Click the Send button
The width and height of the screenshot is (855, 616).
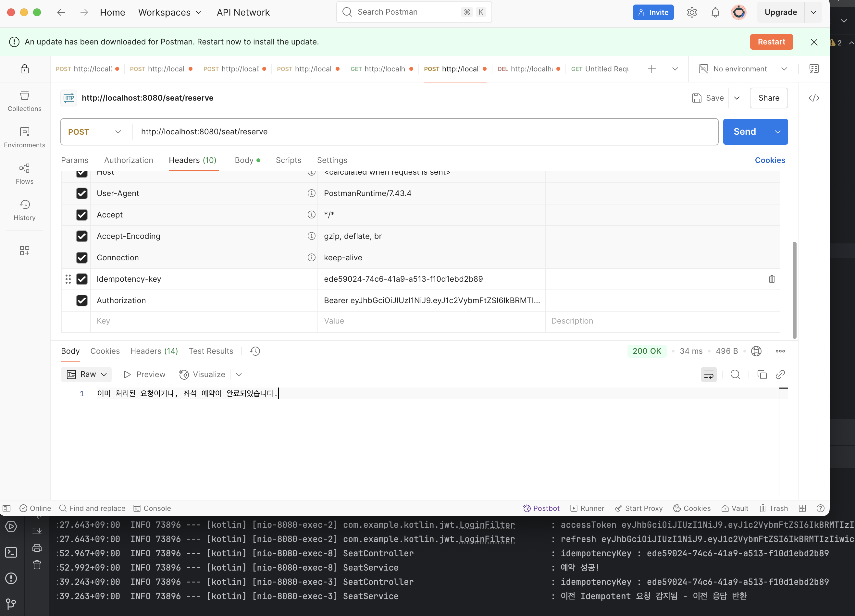[744, 132]
